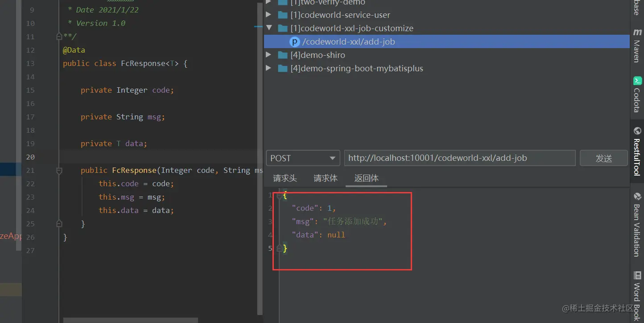The height and width of the screenshot is (323, 644).
Task: Fold the constructor closing brace at line 25
Action: (59, 224)
